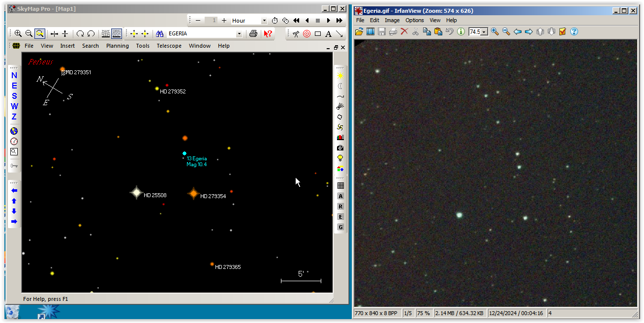Toggle the camera image overlay icon

click(x=340, y=148)
